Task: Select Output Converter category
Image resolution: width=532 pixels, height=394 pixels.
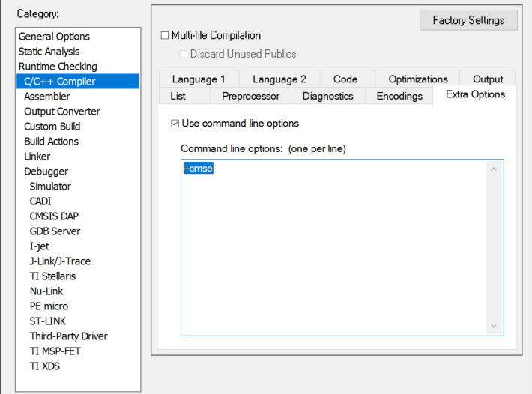Action: 61,112
